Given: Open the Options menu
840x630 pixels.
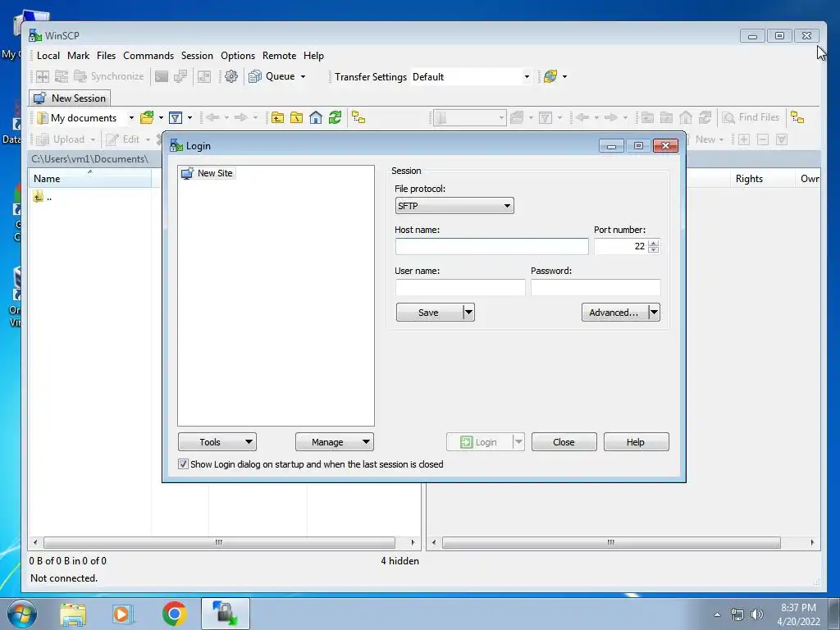Looking at the screenshot, I should click(x=238, y=56).
